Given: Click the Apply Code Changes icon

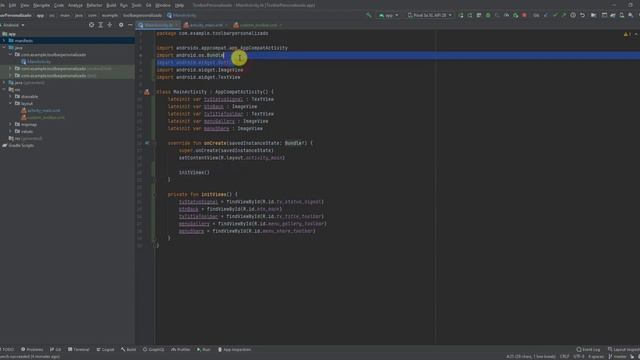Looking at the screenshot, I should pos(479,15).
